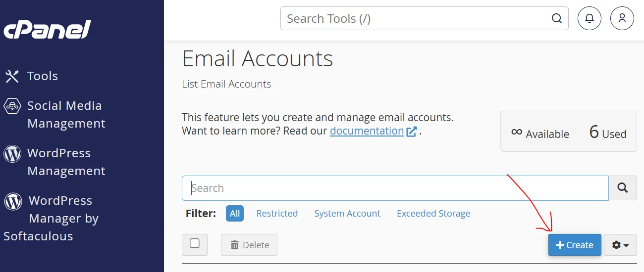Focus the email accounts Search field

[x=395, y=188]
